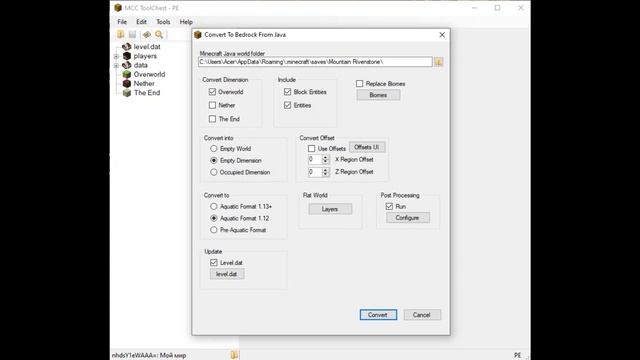This screenshot has height=360, width=640.
Task: Decrease the Z Region Offset value
Action: [x=325, y=174]
